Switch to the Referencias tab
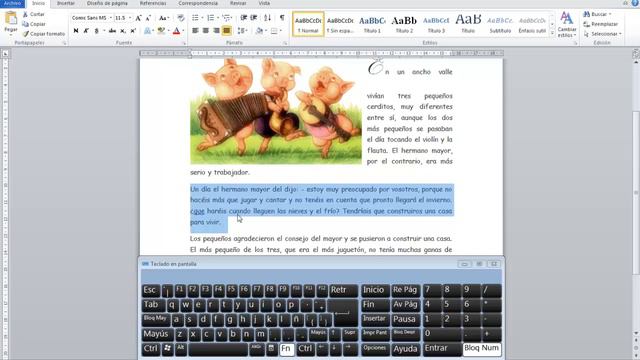This screenshot has height=360, width=640. [153, 3]
